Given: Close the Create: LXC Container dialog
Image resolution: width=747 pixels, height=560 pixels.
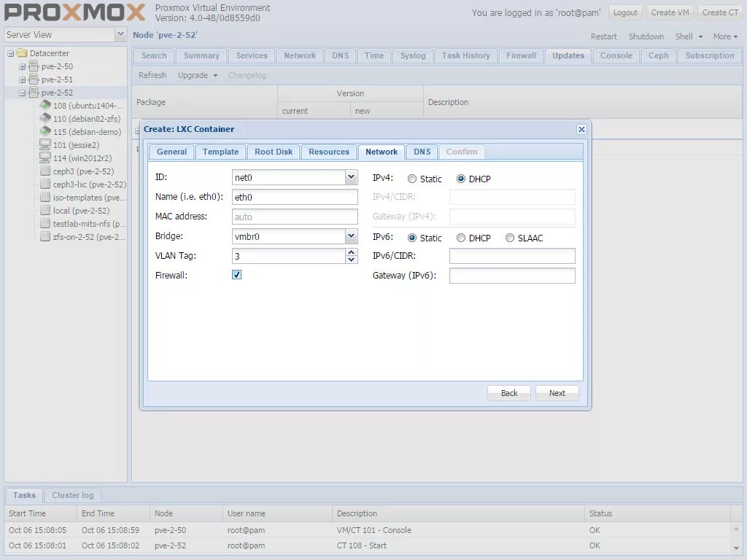Looking at the screenshot, I should coord(581,129).
